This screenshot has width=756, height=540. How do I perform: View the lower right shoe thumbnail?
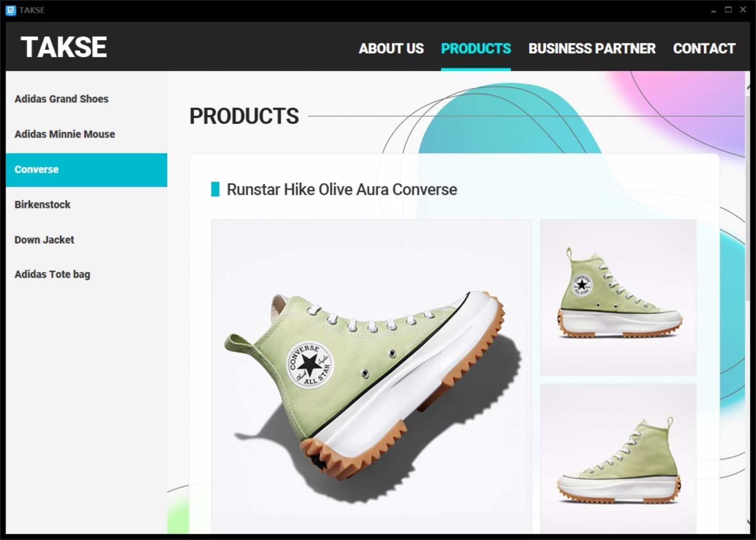pos(618,459)
